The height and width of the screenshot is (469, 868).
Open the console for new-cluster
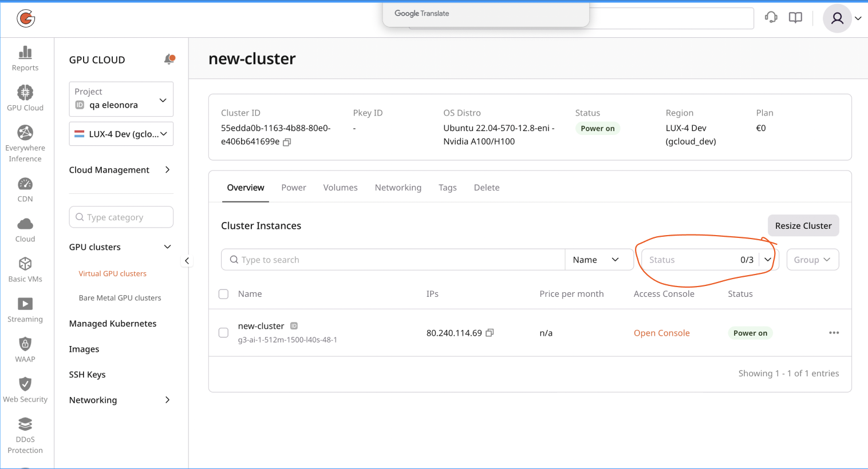tap(661, 332)
